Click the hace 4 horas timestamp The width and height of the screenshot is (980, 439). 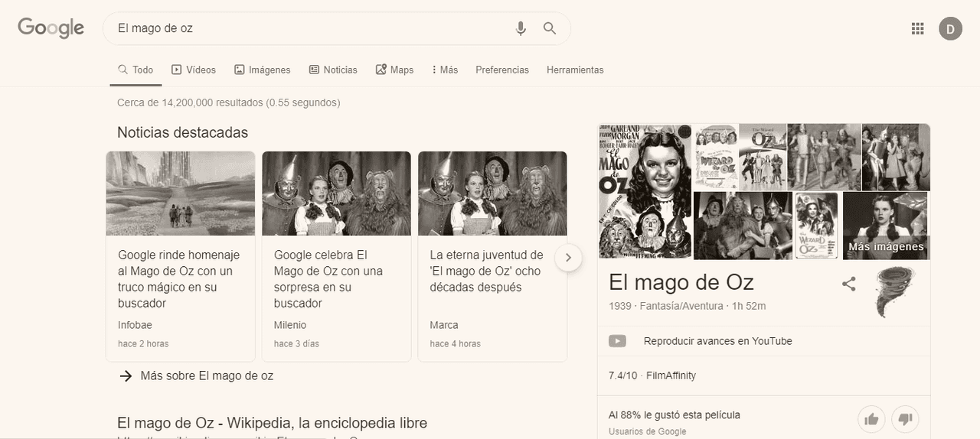tap(455, 344)
